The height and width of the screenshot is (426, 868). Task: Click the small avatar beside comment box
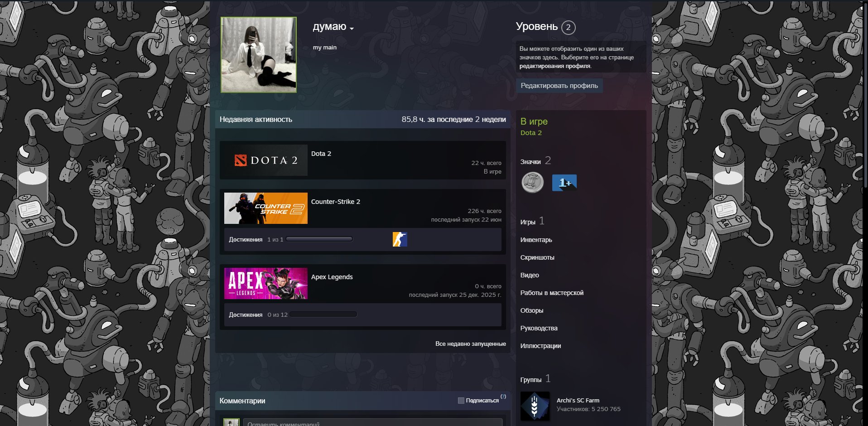pos(231,422)
